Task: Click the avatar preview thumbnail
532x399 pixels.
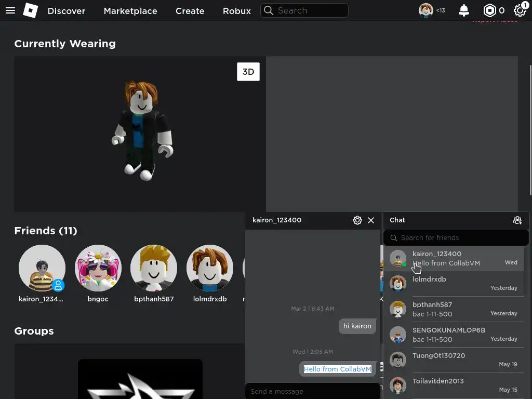Action: pyautogui.click(x=140, y=134)
